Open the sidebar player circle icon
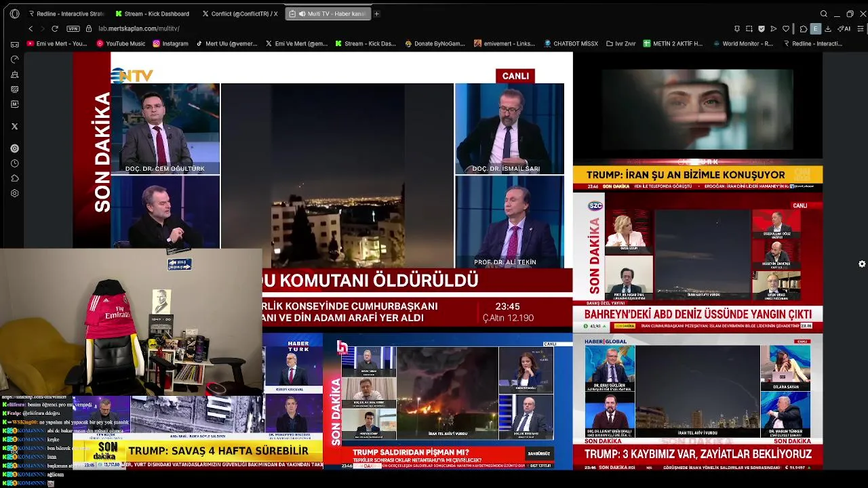This screenshot has height=488, width=868. click(15, 148)
